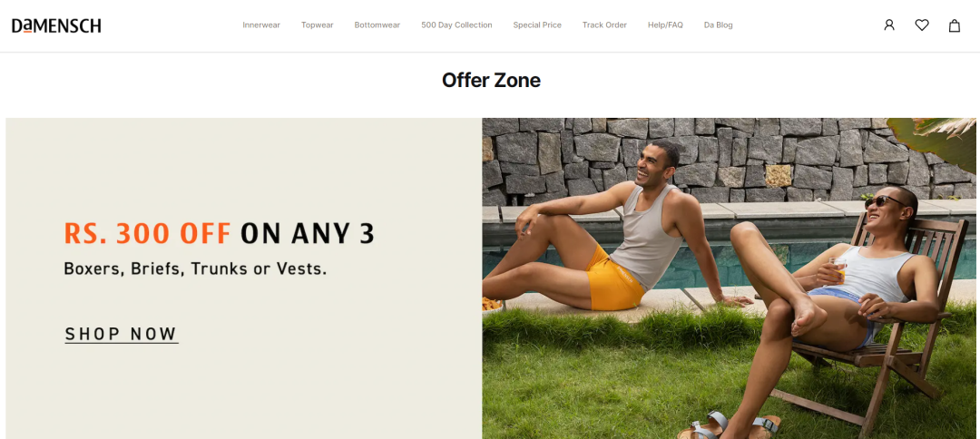Click the SHOP NOW underlined link

pyautogui.click(x=122, y=334)
